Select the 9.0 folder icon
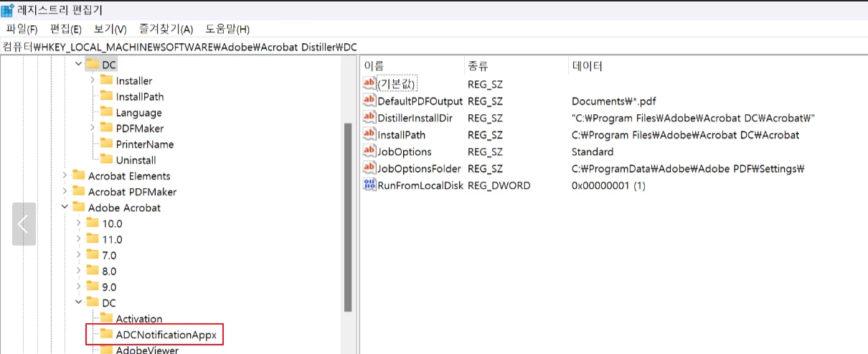Viewport: 868px width, 354px height. pyautogui.click(x=93, y=285)
